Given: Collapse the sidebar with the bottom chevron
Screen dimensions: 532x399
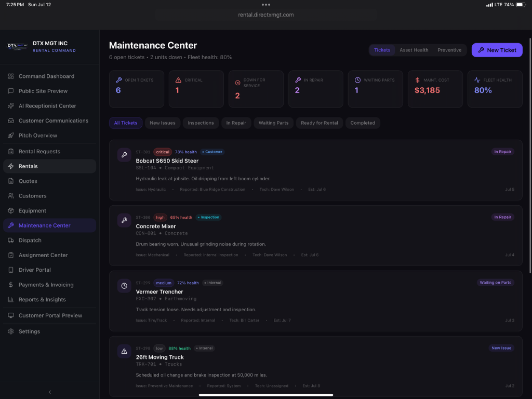Looking at the screenshot, I should tap(50, 392).
